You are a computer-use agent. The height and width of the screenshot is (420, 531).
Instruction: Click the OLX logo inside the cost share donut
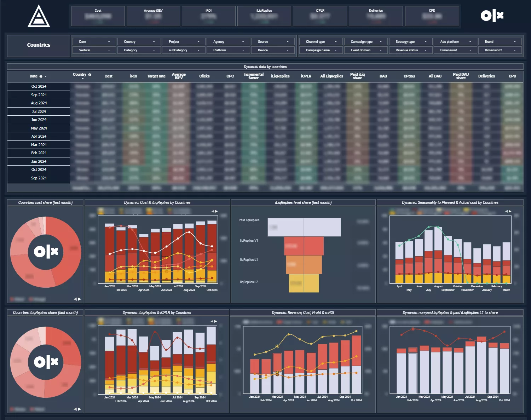(46, 252)
